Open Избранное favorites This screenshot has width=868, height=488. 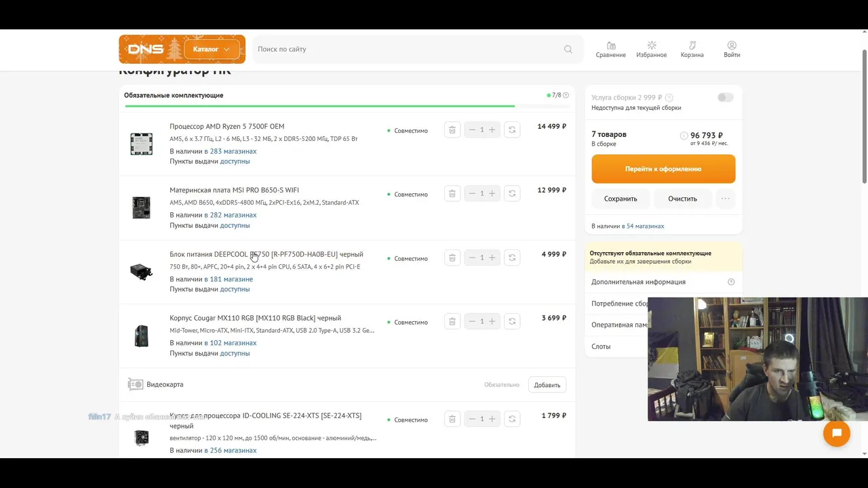(652, 49)
